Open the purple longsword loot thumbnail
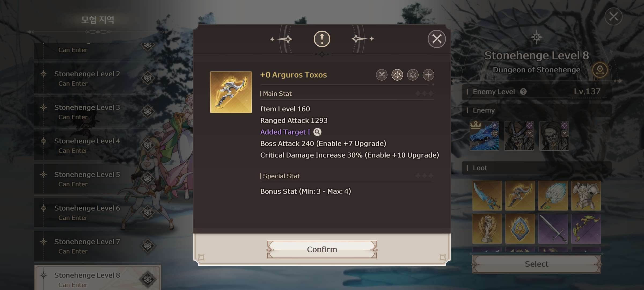The height and width of the screenshot is (290, 644). (x=553, y=229)
